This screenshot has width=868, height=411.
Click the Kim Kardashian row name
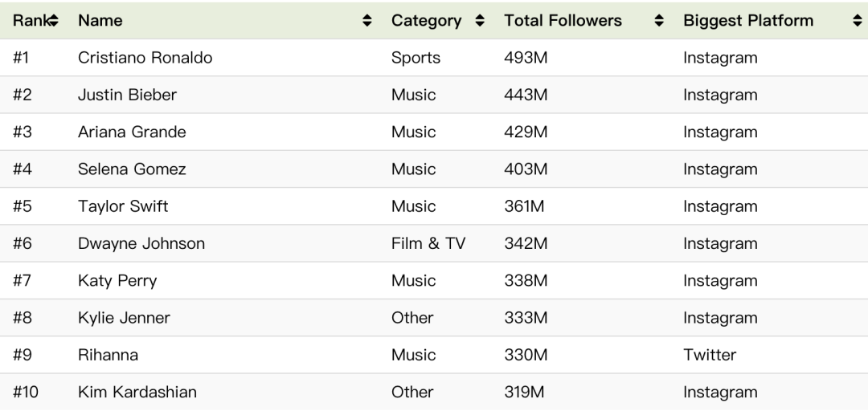(x=137, y=392)
